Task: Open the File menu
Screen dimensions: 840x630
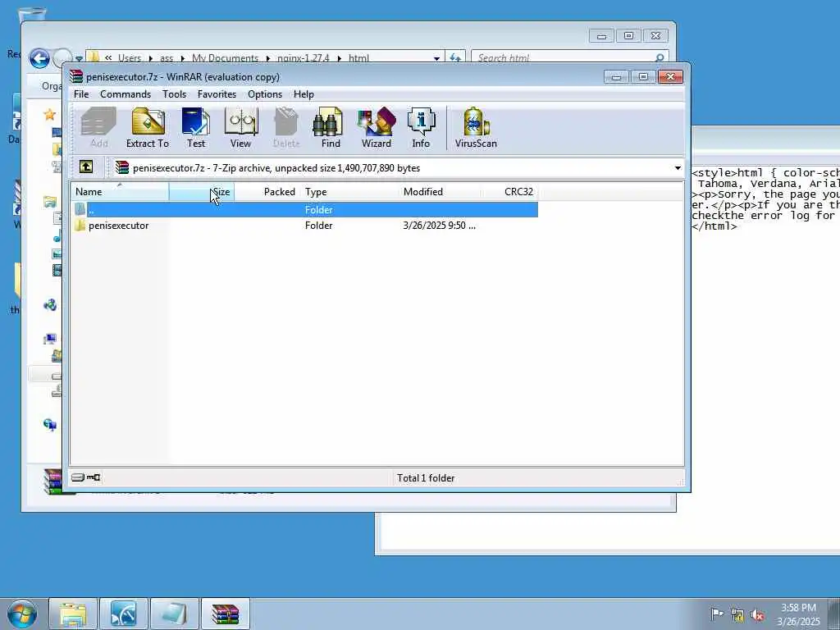Action: coord(81,94)
